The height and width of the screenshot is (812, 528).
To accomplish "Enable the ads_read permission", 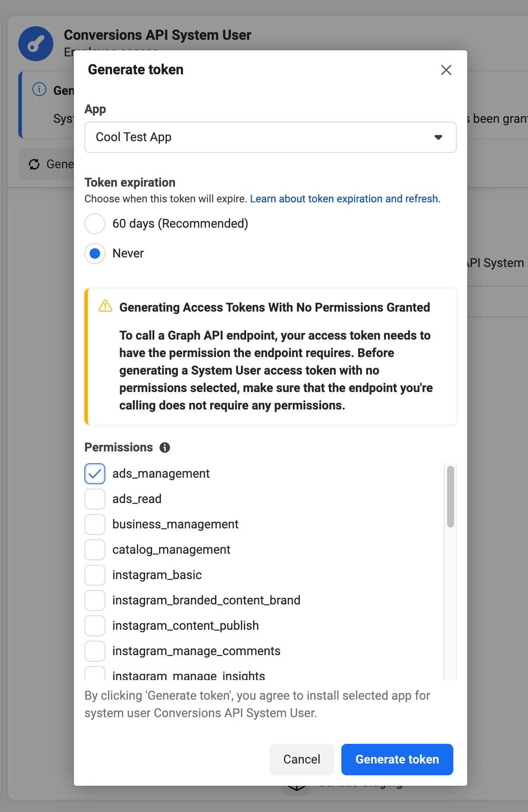I will [95, 499].
